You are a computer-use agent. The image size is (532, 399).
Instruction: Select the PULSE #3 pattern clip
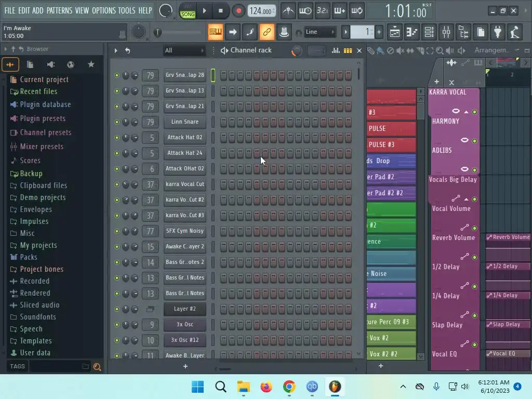coord(392,145)
